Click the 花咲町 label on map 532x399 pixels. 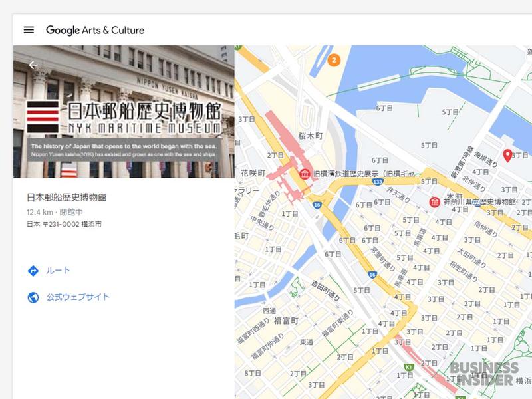click(253, 173)
